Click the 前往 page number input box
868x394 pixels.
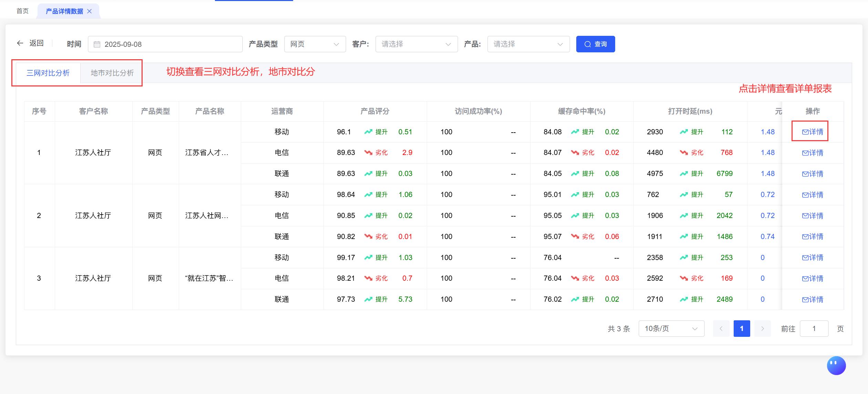click(814, 329)
